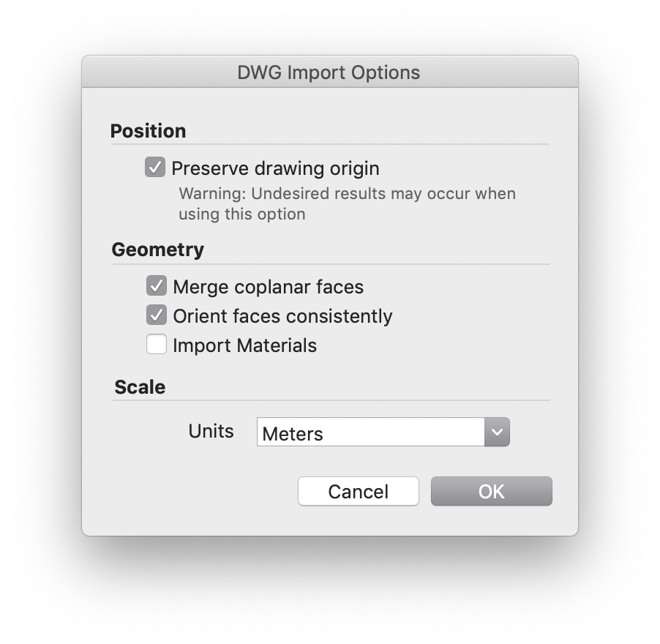Click the Geometry section heading
Image resolution: width=660 pixels, height=644 pixels.
(158, 250)
